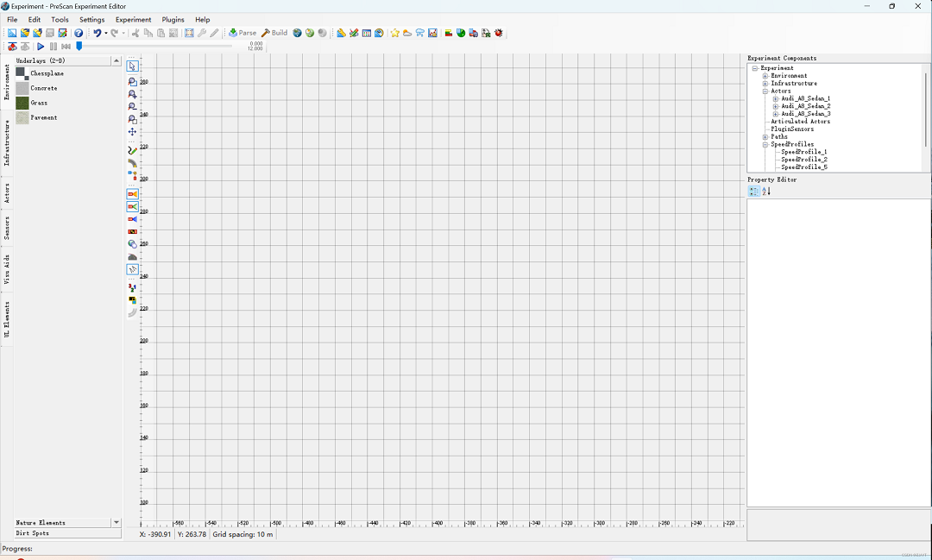
Task: Click the blue help question mark icon
Action: click(79, 33)
